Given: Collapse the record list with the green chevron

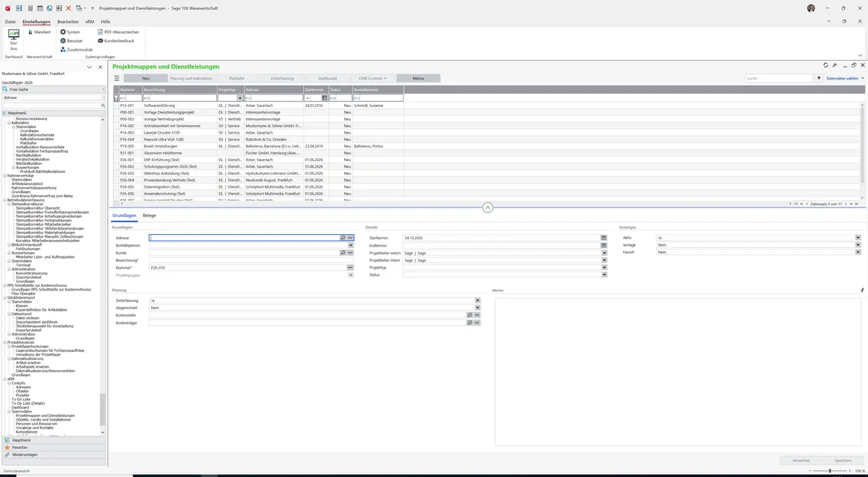Looking at the screenshot, I should point(488,207).
